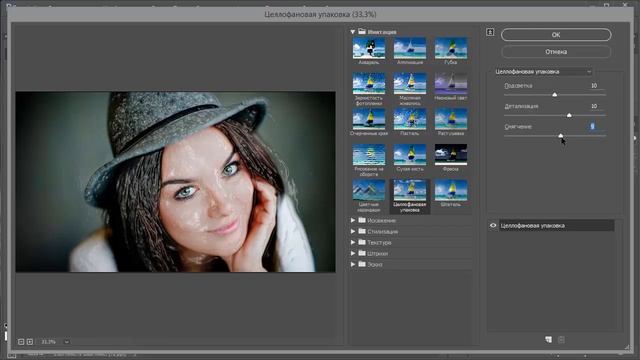Screen dimensions: 640x360
Task: Select the Рисование на обороте filter thumbnail
Action: pyautogui.click(x=369, y=154)
